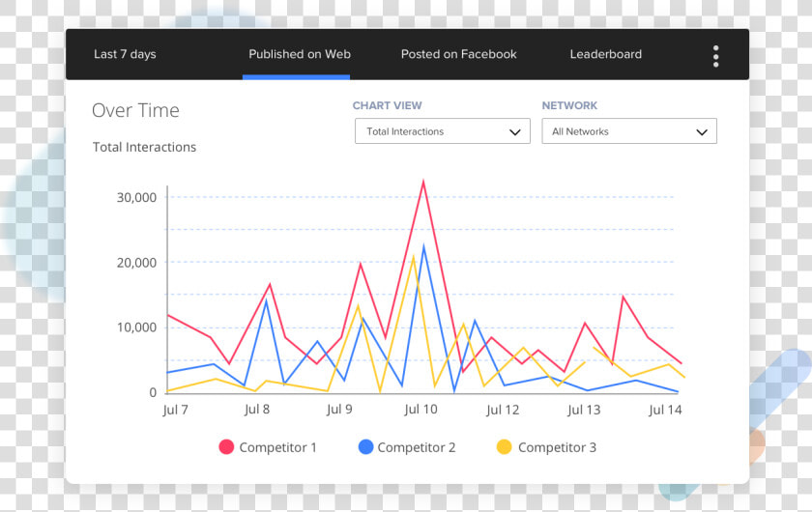812x512 pixels.
Task: Click the Jul 14 axis label
Action: [665, 410]
